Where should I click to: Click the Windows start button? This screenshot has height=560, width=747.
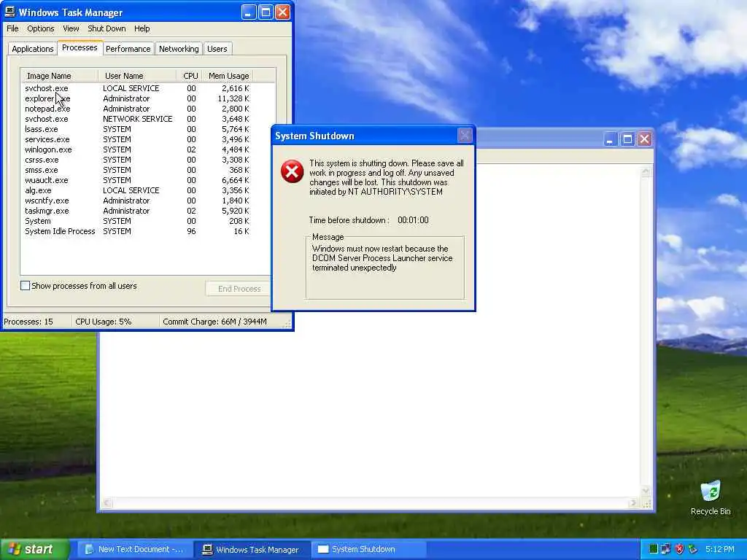[x=34, y=549]
